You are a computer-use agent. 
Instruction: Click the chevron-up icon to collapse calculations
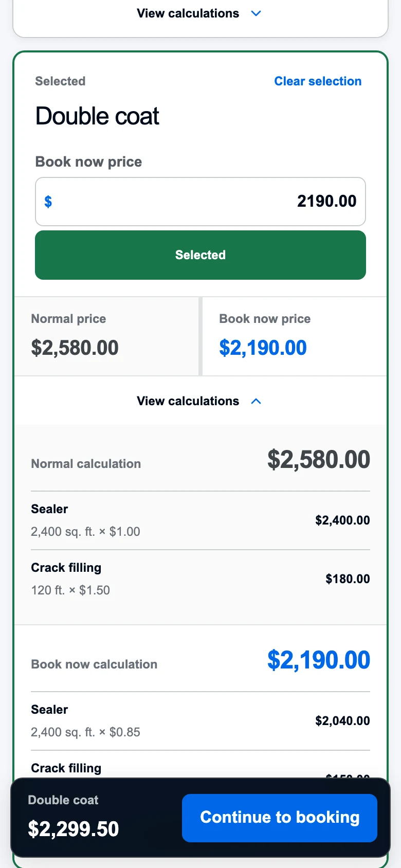[x=256, y=401]
